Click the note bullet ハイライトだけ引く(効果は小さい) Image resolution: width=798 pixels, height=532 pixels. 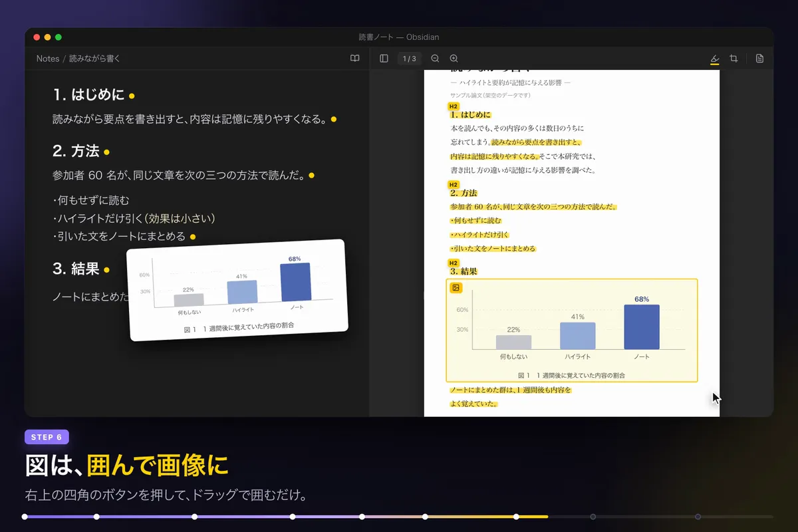pos(134,218)
